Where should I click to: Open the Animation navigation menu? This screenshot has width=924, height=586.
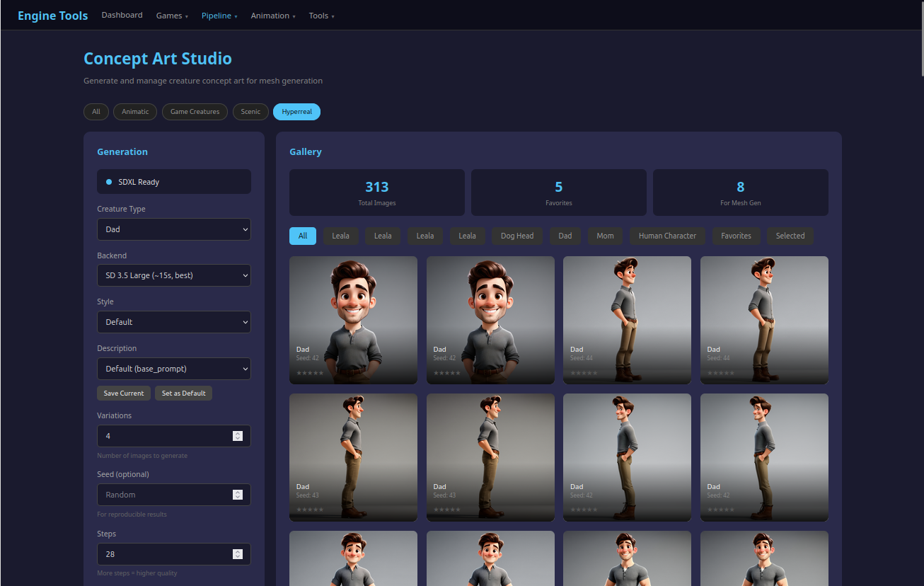pos(273,16)
